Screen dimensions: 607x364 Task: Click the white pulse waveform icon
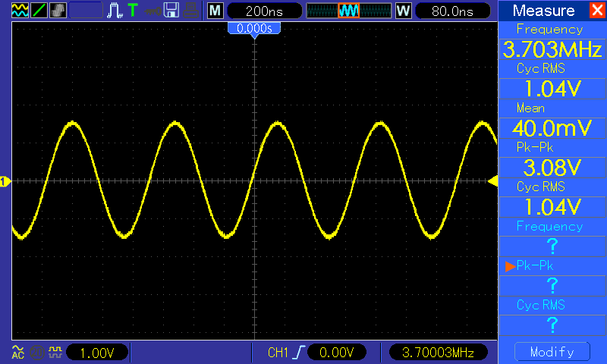coord(115,11)
